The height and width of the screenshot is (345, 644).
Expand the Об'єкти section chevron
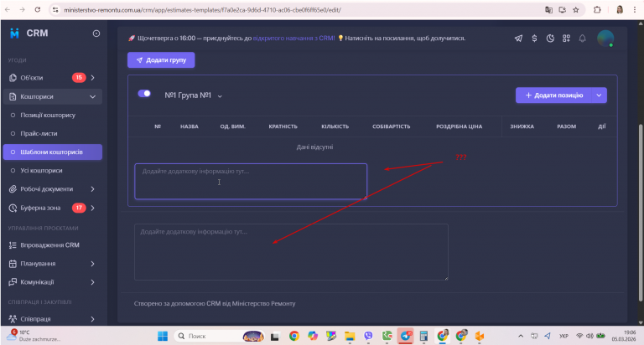coord(92,78)
